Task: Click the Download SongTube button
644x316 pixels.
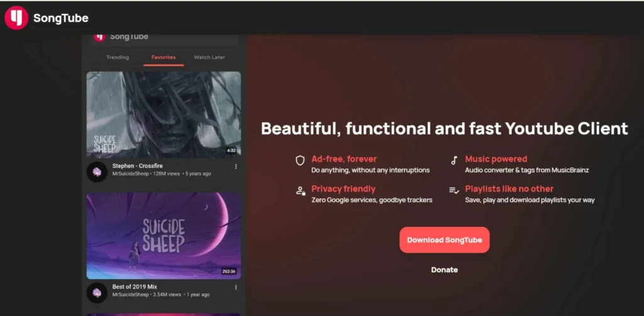Action: (x=445, y=240)
